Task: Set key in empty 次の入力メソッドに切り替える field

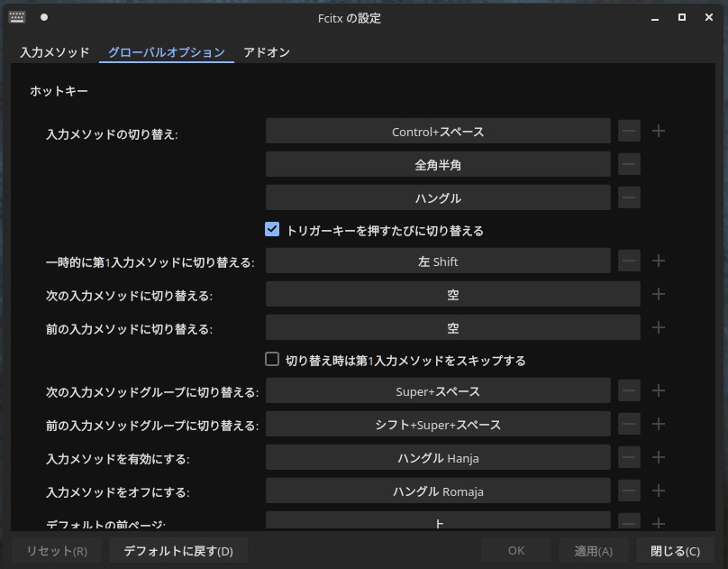Action: 453,294
